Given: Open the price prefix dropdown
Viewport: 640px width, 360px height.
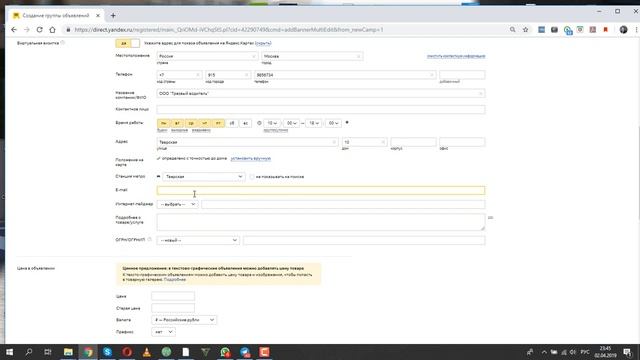Looking at the screenshot, I should pyautogui.click(x=163, y=332).
